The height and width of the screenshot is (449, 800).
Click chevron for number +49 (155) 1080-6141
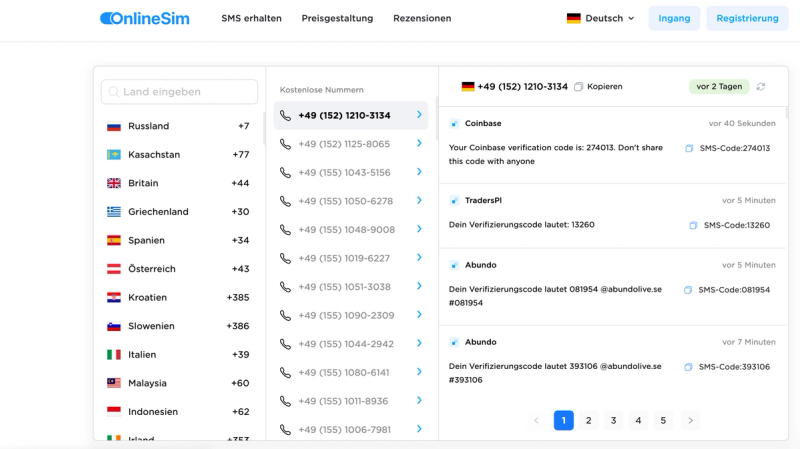point(419,372)
